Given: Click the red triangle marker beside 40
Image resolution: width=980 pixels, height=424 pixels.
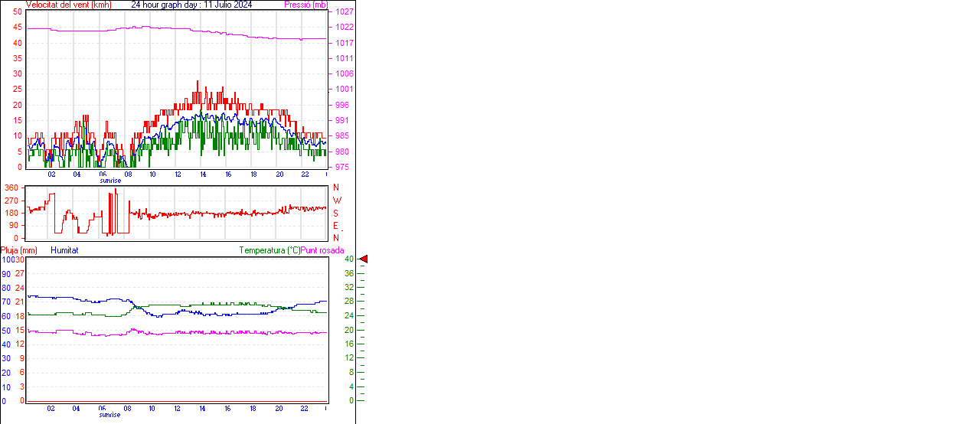Looking at the screenshot, I should (364, 259).
